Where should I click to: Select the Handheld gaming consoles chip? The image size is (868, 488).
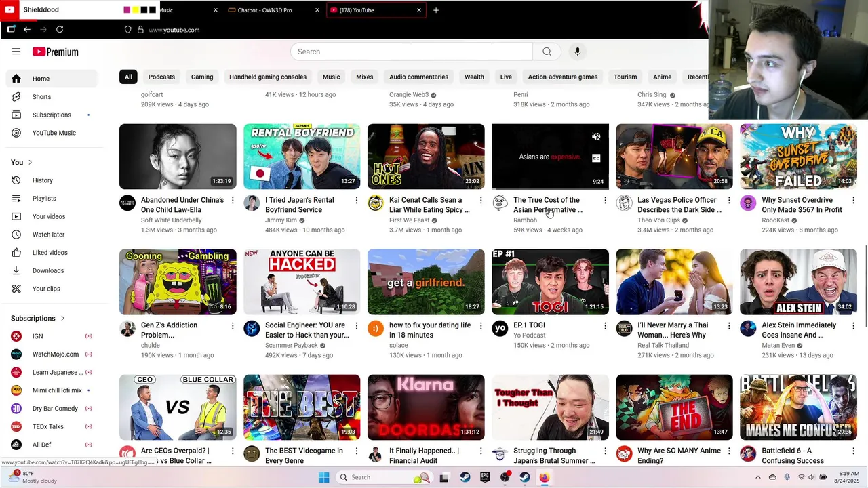pyautogui.click(x=268, y=77)
